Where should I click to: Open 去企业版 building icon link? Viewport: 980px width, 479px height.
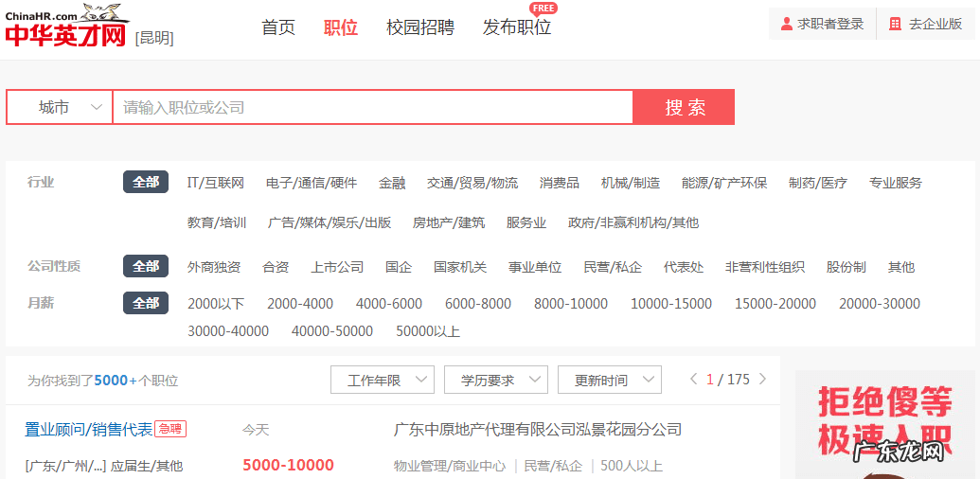895,25
